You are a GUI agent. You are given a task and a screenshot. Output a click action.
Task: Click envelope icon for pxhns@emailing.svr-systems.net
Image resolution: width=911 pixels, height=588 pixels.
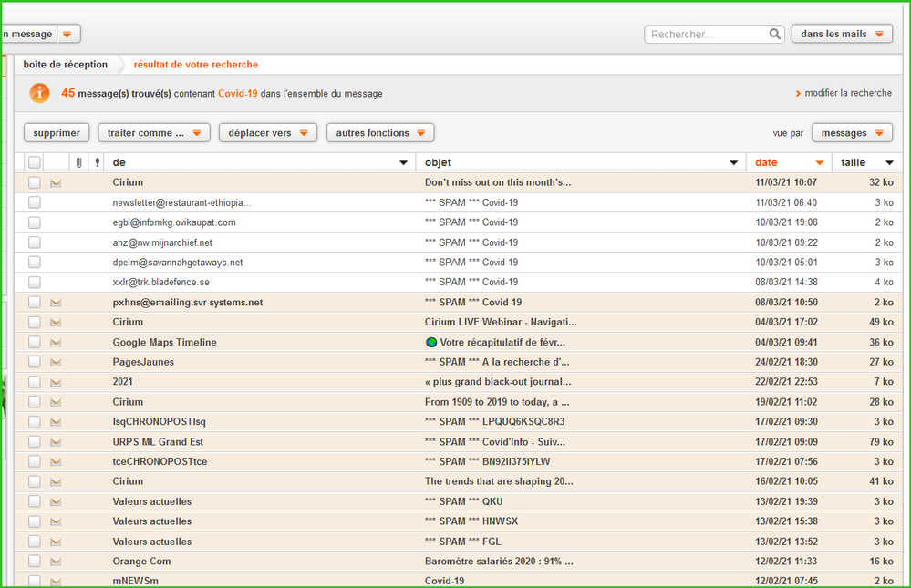click(x=56, y=303)
